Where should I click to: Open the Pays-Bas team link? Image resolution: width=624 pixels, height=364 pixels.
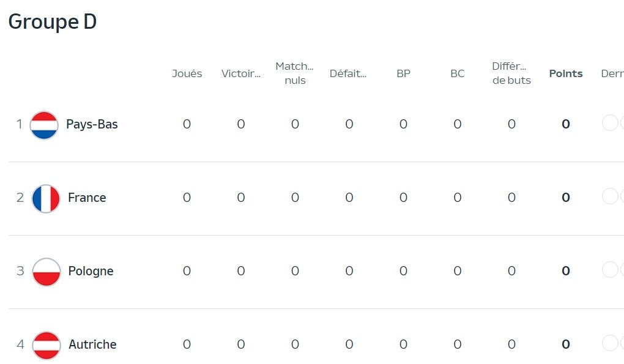coord(92,124)
